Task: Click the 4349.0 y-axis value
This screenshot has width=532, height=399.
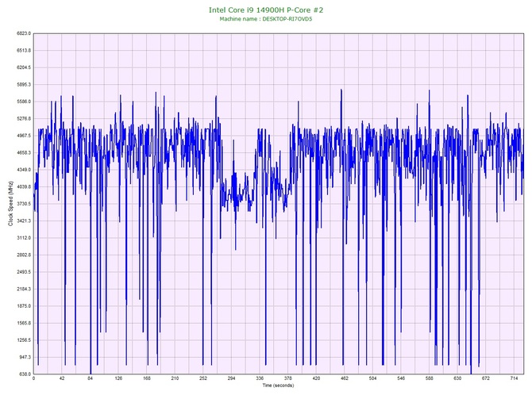Action: (24, 170)
